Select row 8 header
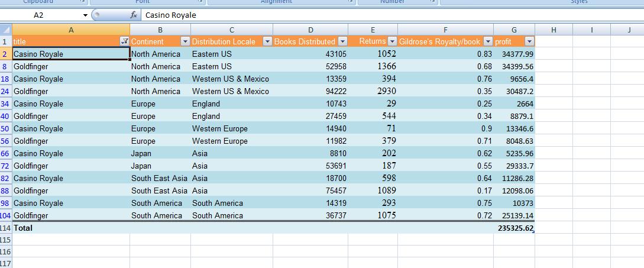Screen dimensions: 644x268 [6, 66]
